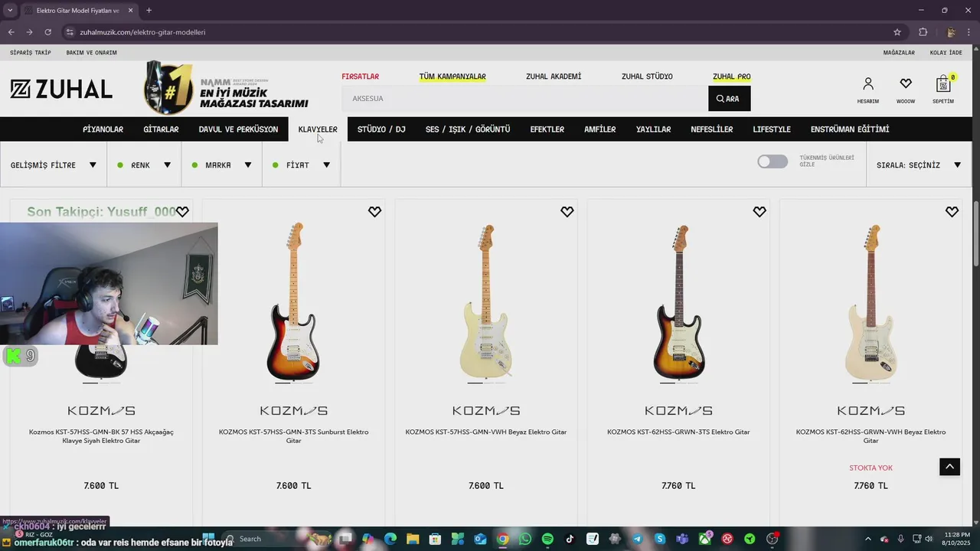Image resolution: width=980 pixels, height=551 pixels.
Task: Bookmark this page with the star icon
Action: 897,32
